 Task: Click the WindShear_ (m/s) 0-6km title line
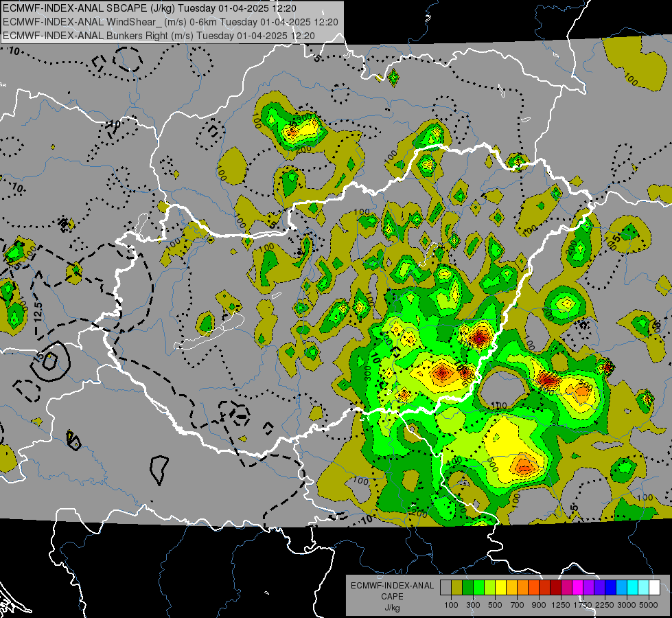click(170, 22)
